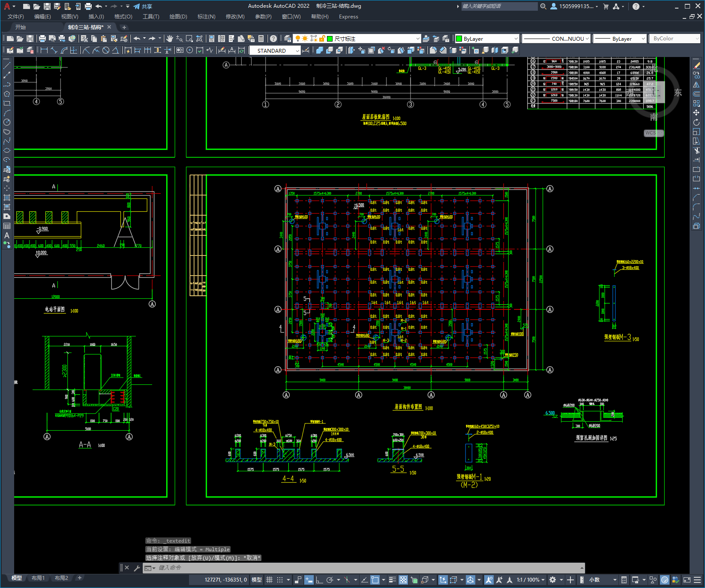This screenshot has height=588, width=705.
Task: Toggle snap mode in status bar
Action: [x=280, y=580]
